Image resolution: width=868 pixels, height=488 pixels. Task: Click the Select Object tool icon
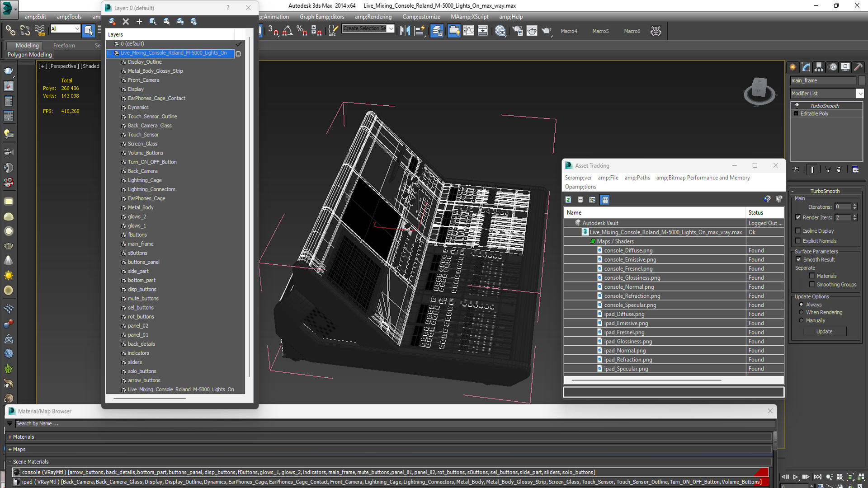(x=89, y=31)
